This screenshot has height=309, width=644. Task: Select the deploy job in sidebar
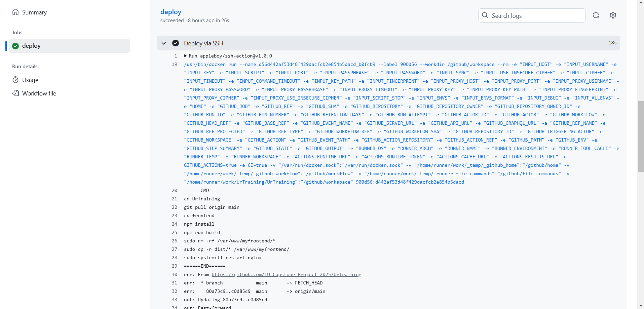pyautogui.click(x=69, y=46)
